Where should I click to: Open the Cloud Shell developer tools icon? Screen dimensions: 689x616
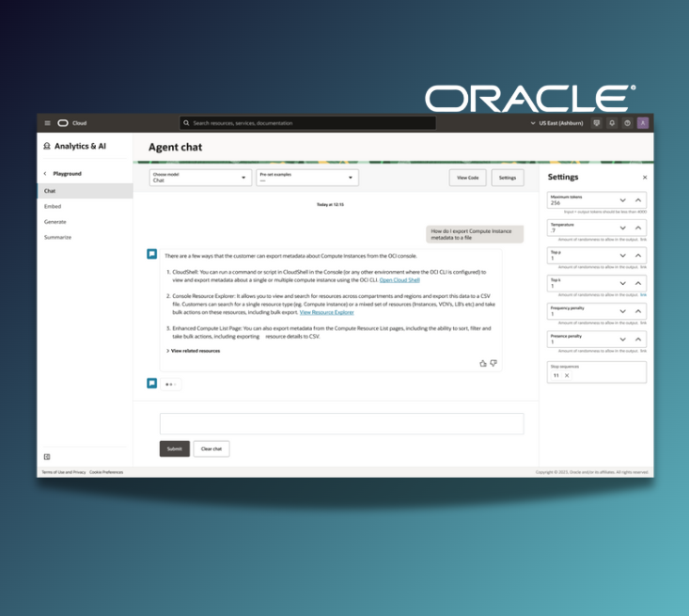coord(596,123)
